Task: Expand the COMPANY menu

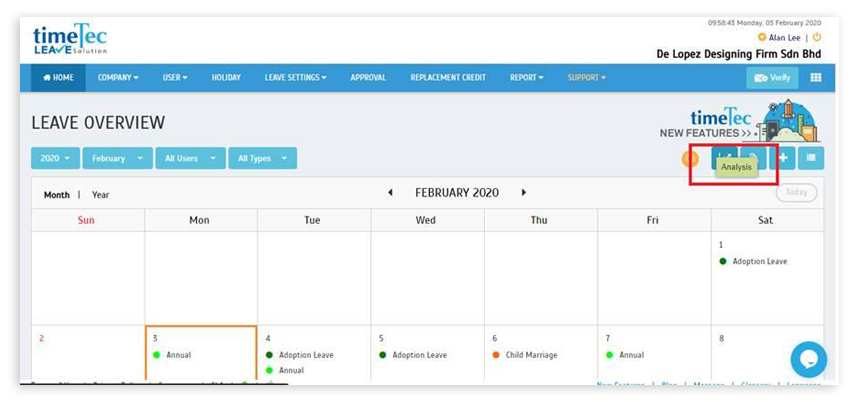Action: (118, 78)
